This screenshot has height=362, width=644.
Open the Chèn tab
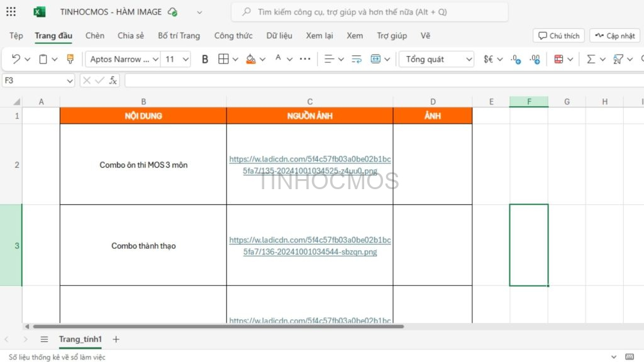pyautogui.click(x=95, y=36)
